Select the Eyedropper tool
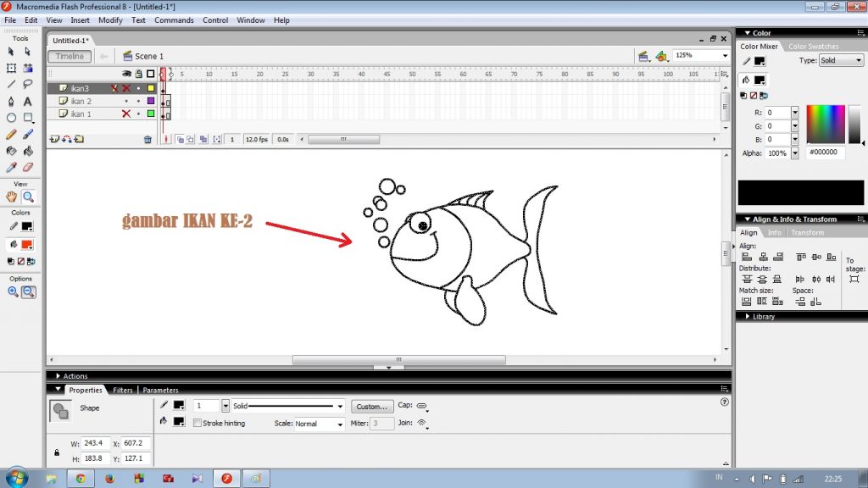 [x=11, y=167]
